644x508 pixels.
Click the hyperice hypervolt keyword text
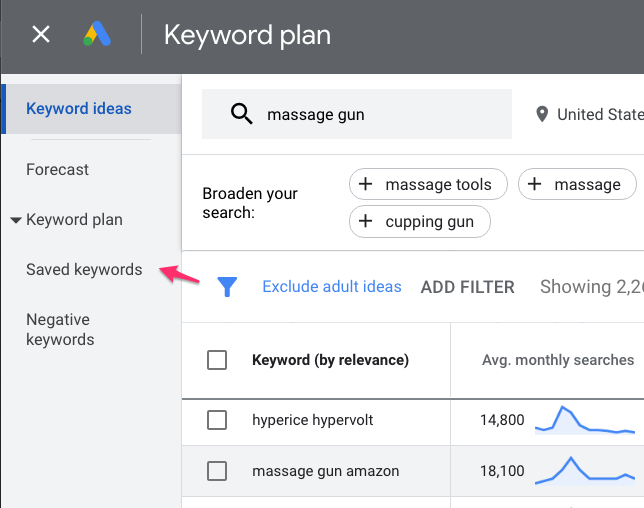pos(313,420)
